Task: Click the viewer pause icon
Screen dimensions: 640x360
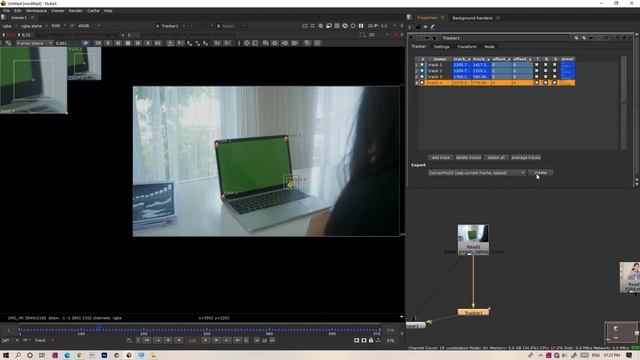Action: 361,26
